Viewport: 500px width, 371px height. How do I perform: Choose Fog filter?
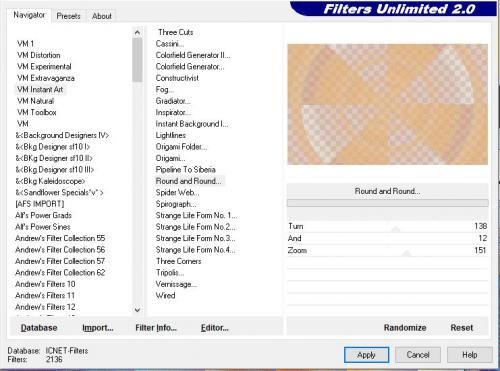pyautogui.click(x=164, y=89)
